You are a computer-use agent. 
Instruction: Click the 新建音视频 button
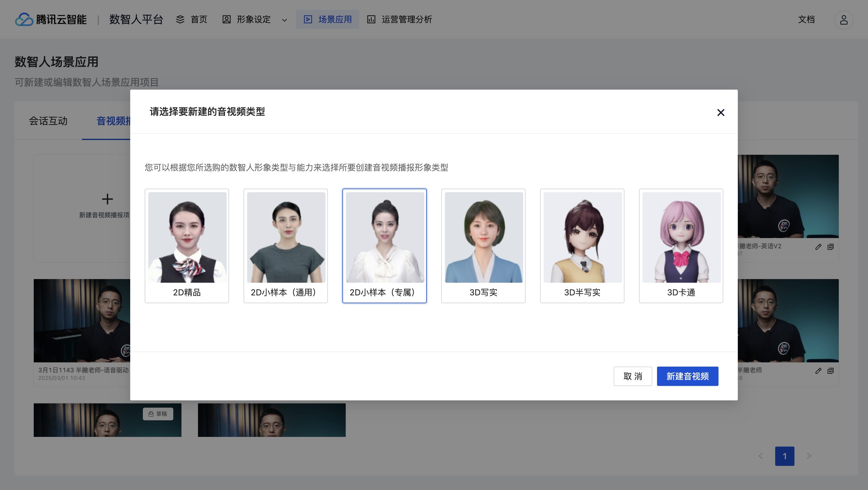coord(687,376)
